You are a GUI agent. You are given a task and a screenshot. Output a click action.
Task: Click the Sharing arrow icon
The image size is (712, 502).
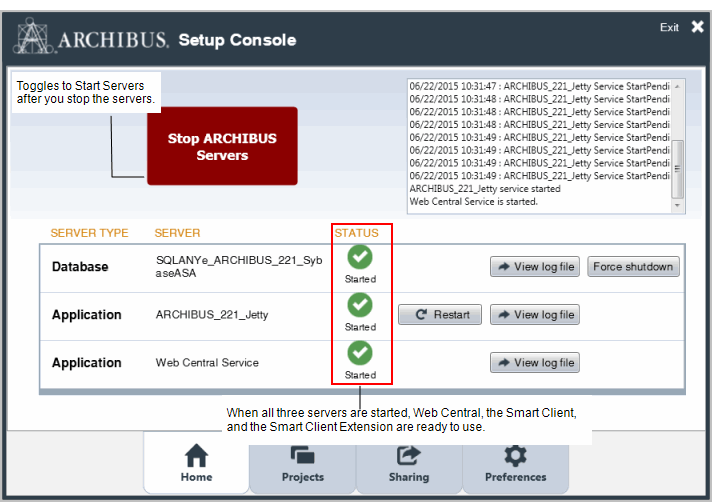pos(409,455)
